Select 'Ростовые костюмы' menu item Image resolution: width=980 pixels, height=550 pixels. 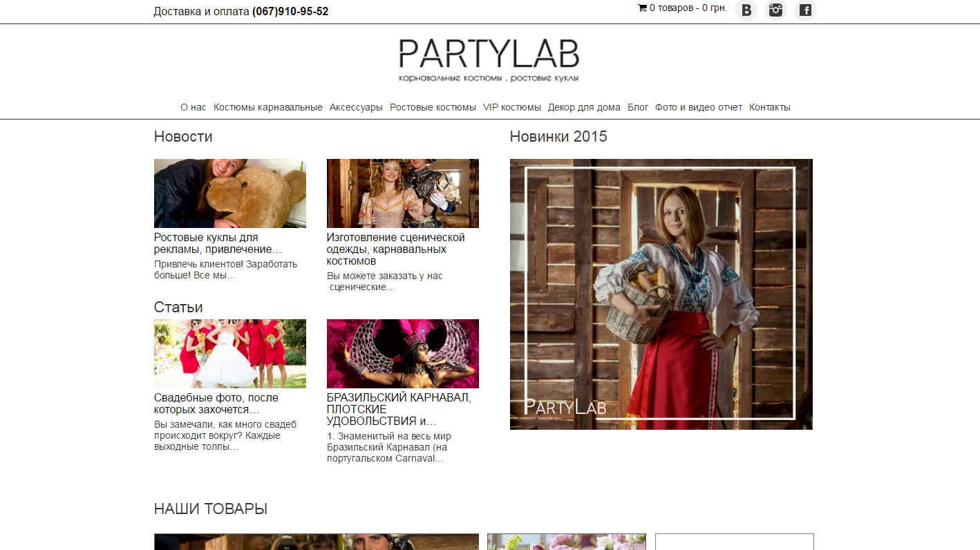(433, 107)
